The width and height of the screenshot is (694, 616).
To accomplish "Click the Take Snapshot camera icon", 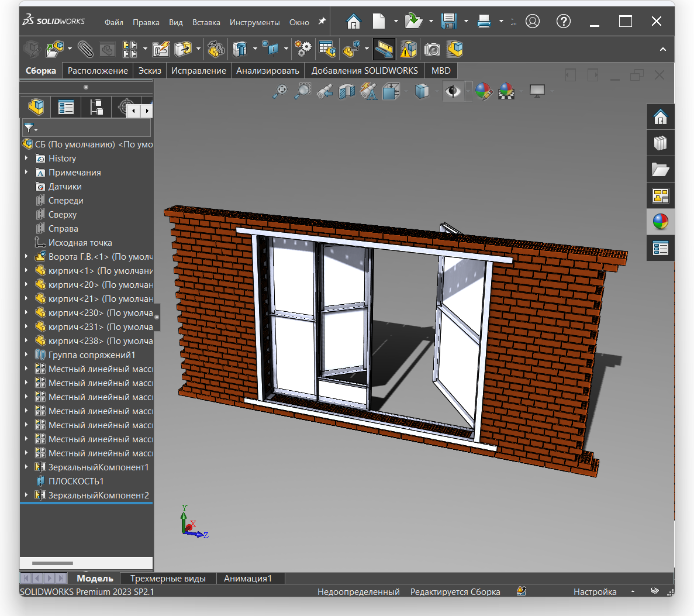I will [x=432, y=50].
